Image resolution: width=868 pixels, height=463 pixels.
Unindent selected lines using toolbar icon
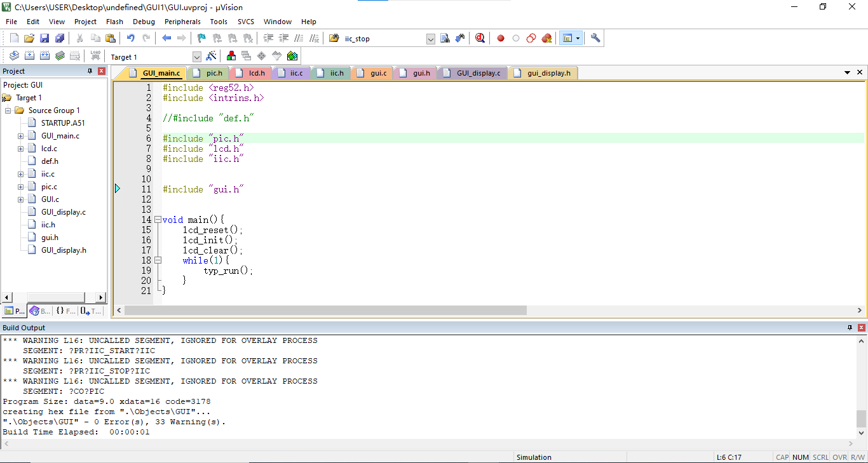(x=283, y=38)
